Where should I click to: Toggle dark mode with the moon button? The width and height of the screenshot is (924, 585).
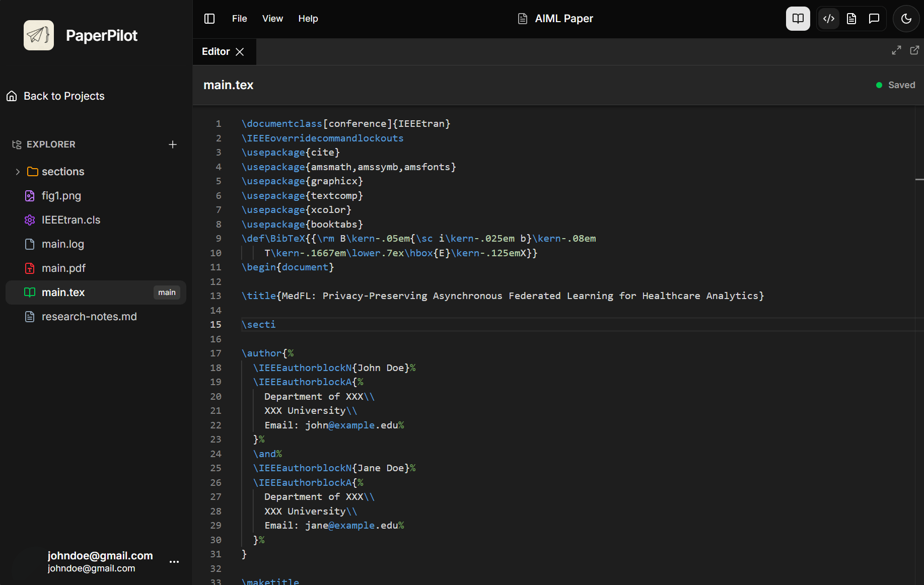(906, 18)
